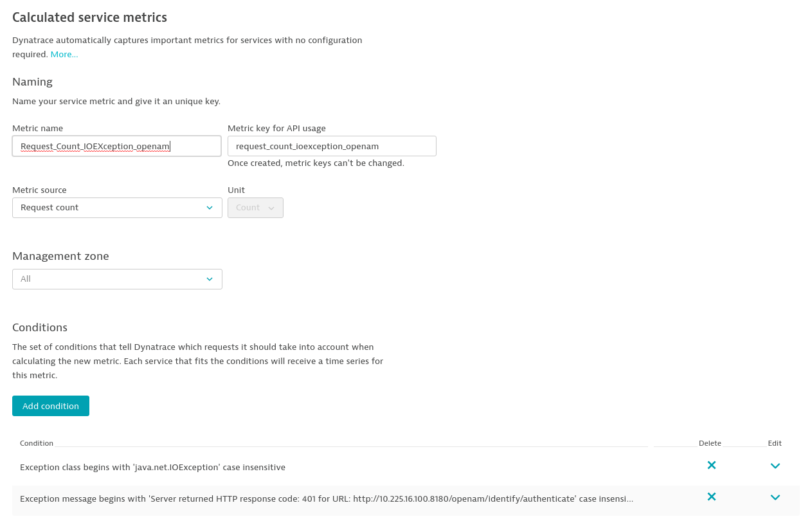This screenshot has height=530, width=812.
Task: Open the Management zone 'All' dropdown
Action: (117, 279)
